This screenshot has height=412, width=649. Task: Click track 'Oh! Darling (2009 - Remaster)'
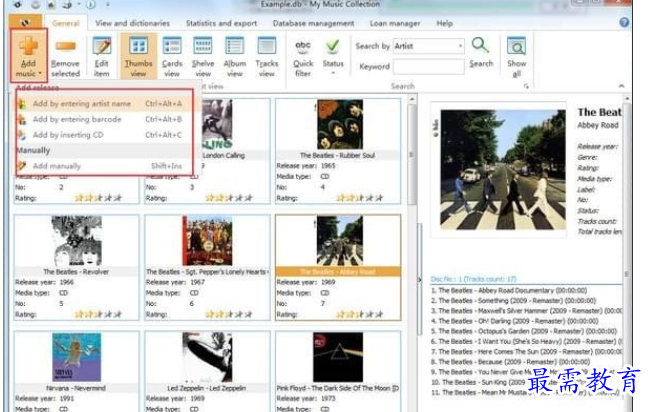(514, 321)
